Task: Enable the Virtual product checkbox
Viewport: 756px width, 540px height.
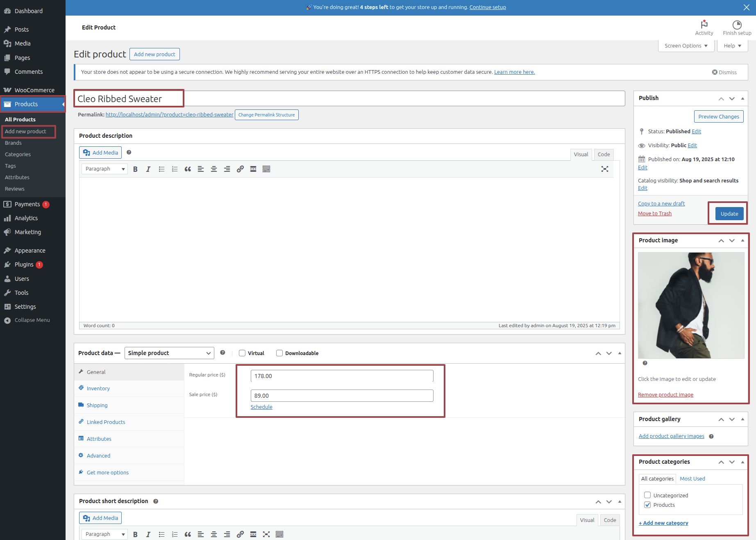Action: (242, 353)
